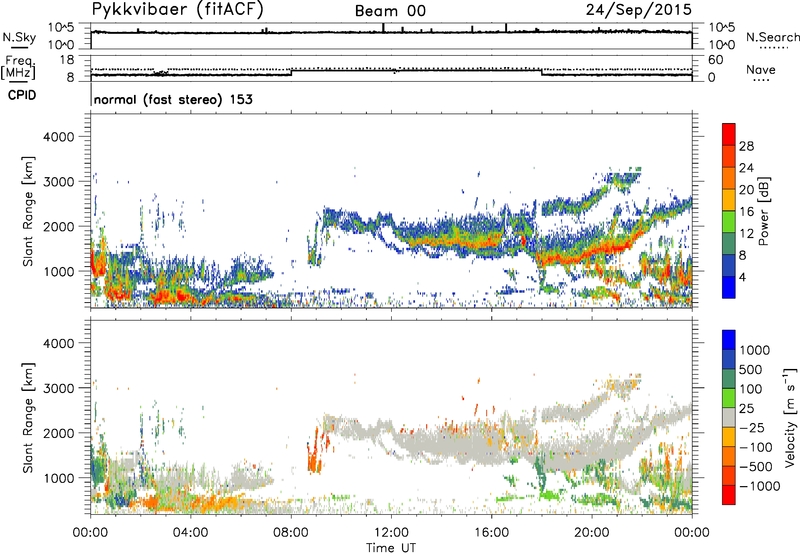
Task: Click the "-100" label on Velocity colorbar
Action: pos(756,447)
